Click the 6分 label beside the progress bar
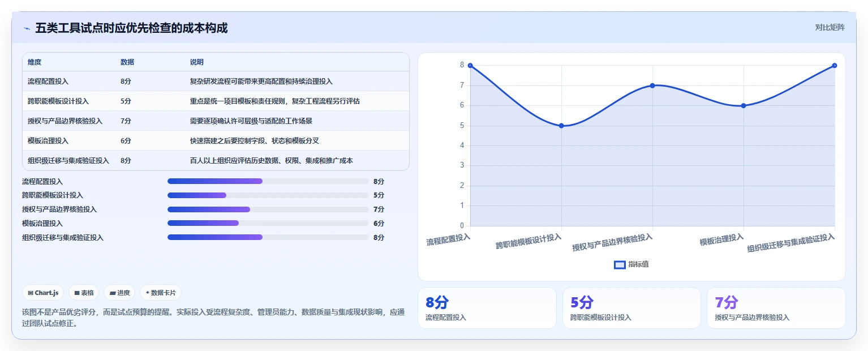Screen dimensions: 868x351 point(379,223)
